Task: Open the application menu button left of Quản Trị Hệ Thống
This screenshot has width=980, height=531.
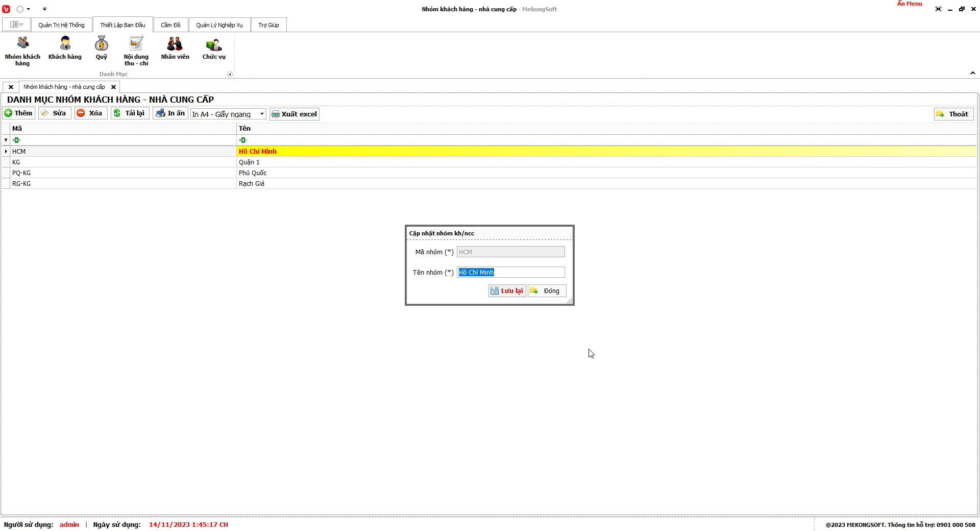Action: (x=16, y=25)
